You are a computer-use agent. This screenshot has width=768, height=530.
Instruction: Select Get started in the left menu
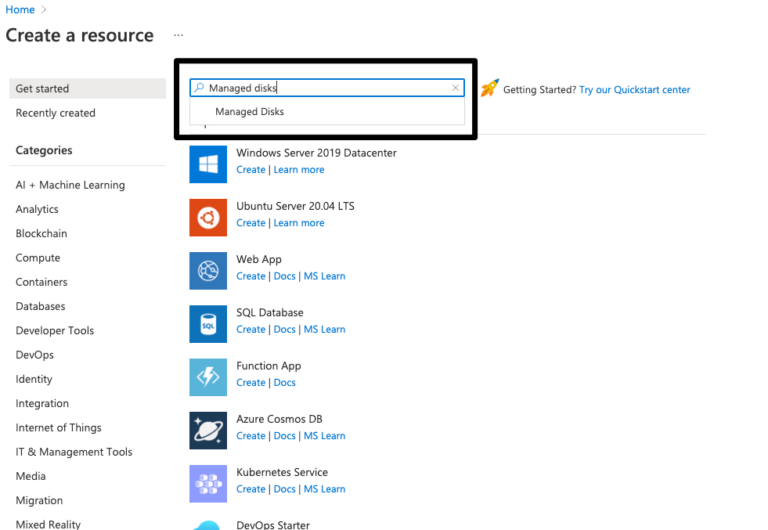tap(43, 89)
